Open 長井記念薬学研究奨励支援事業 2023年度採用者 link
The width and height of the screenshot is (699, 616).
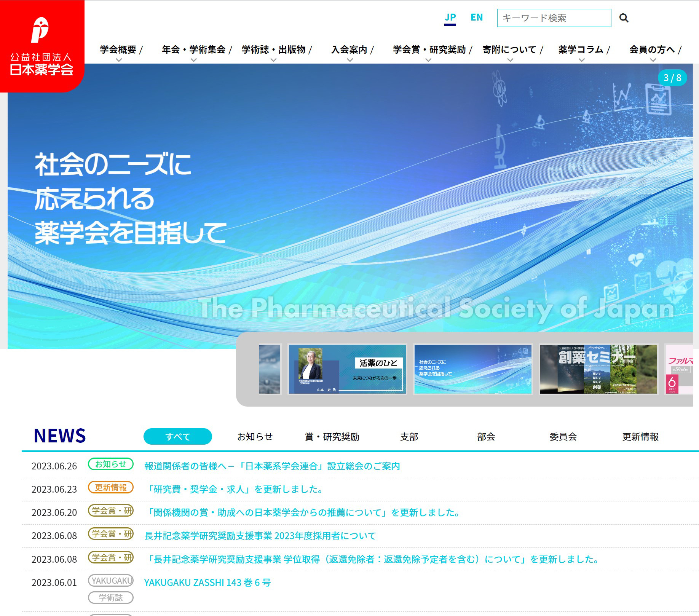(x=260, y=536)
